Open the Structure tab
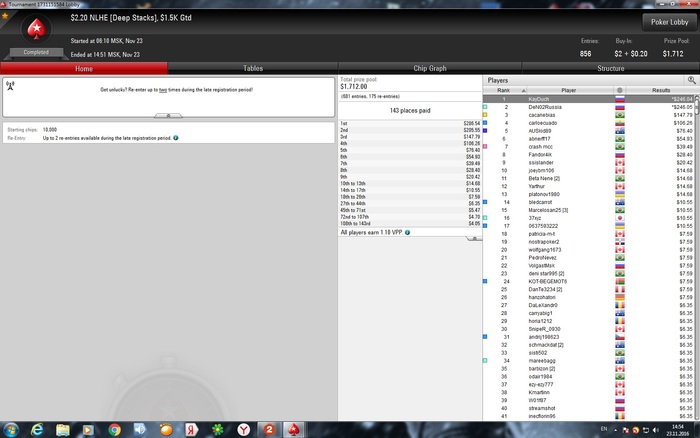This screenshot has height=438, width=700. pos(610,68)
